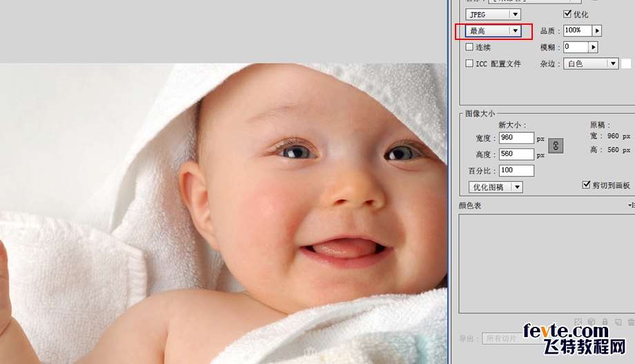The width and height of the screenshot is (635, 364).
Task: Click the map to transparent icon
Action: pos(578,321)
